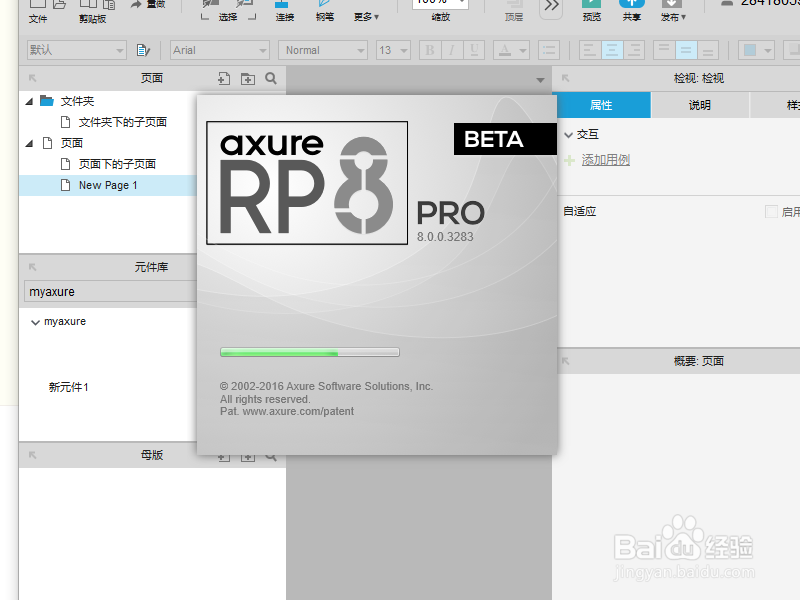This screenshot has width=800, height=600.
Task: Collapse the myaxure library section chevron
Action: click(x=35, y=322)
